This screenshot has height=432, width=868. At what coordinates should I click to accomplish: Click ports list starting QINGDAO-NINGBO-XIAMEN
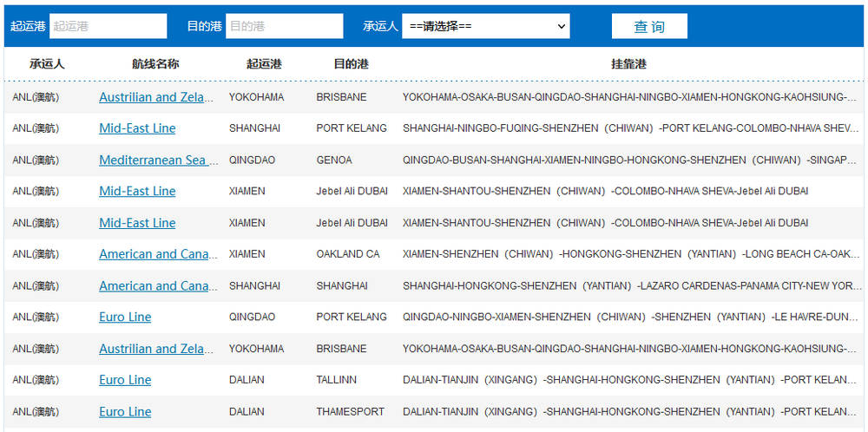[x=630, y=317]
